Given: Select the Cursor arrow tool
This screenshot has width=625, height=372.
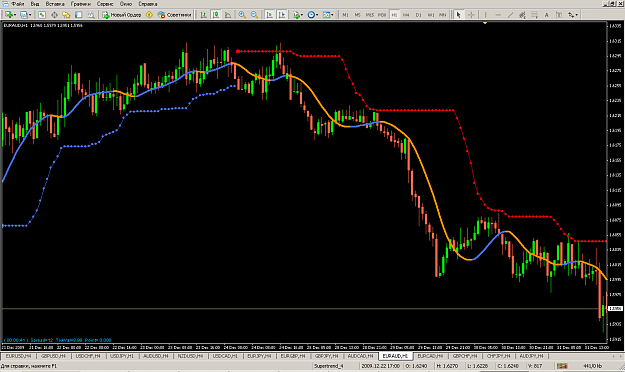Looking at the screenshot, I should [x=458, y=15].
